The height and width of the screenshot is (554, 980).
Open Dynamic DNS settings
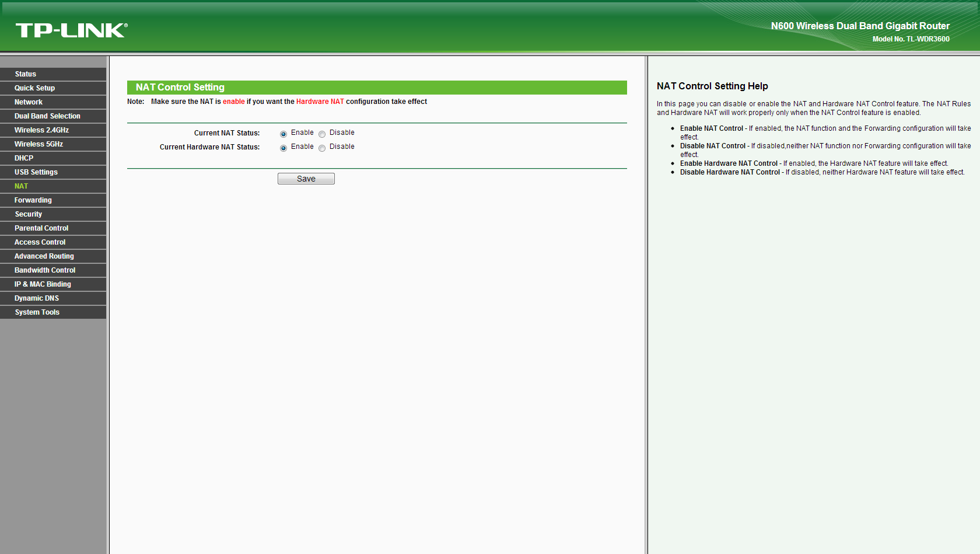[53, 298]
